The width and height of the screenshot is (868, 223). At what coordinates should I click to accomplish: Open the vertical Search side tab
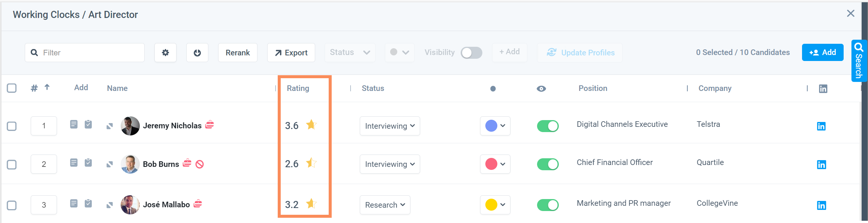pyautogui.click(x=859, y=61)
